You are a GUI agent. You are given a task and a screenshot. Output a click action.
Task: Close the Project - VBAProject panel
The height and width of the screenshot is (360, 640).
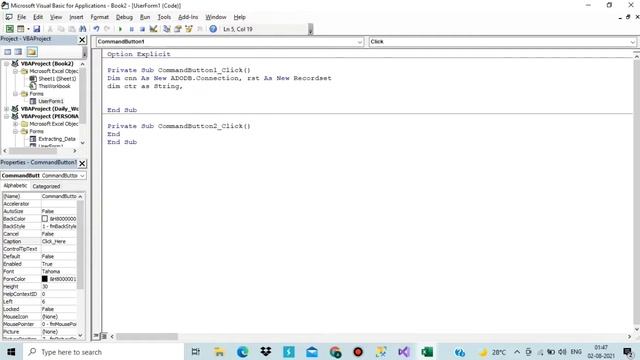click(x=82, y=40)
